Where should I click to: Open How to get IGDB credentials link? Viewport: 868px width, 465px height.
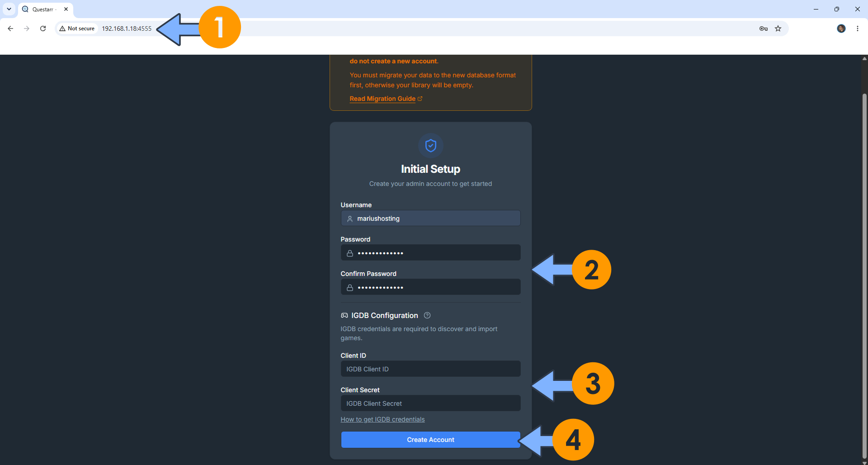tap(382, 419)
